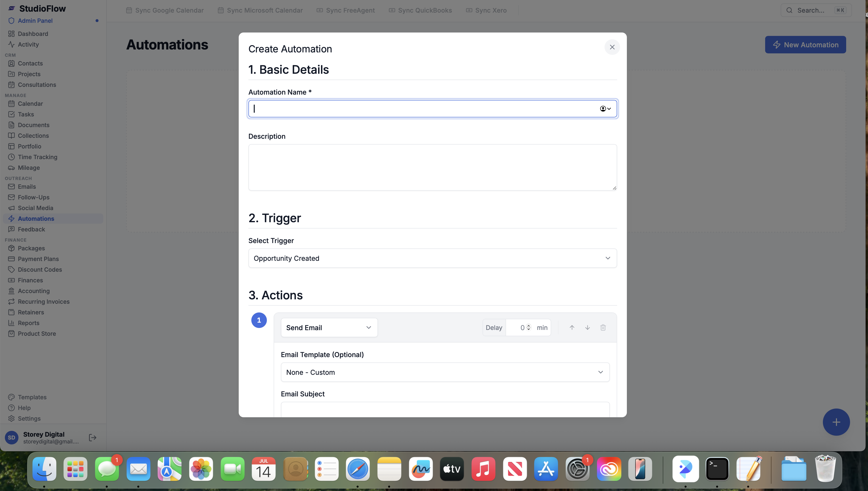Delete action 1 with trash icon

point(603,327)
